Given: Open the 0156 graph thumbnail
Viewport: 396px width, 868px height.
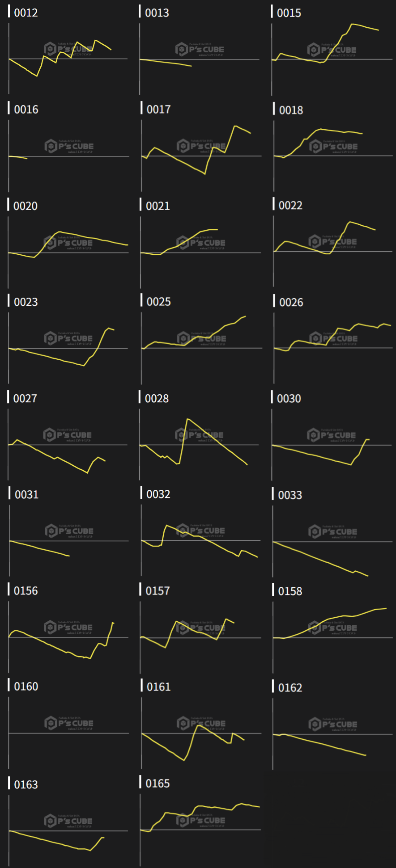Looking at the screenshot, I should click(x=68, y=636).
